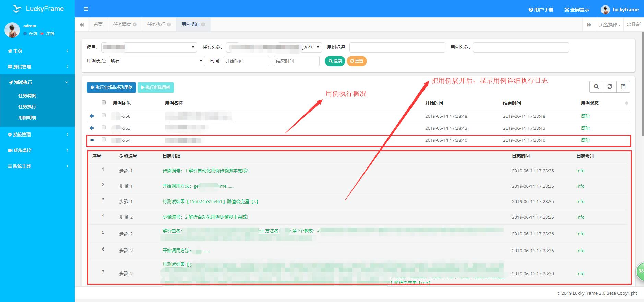Close the 任务调度 tab
This screenshot has height=302, width=644.
pos(135,24)
